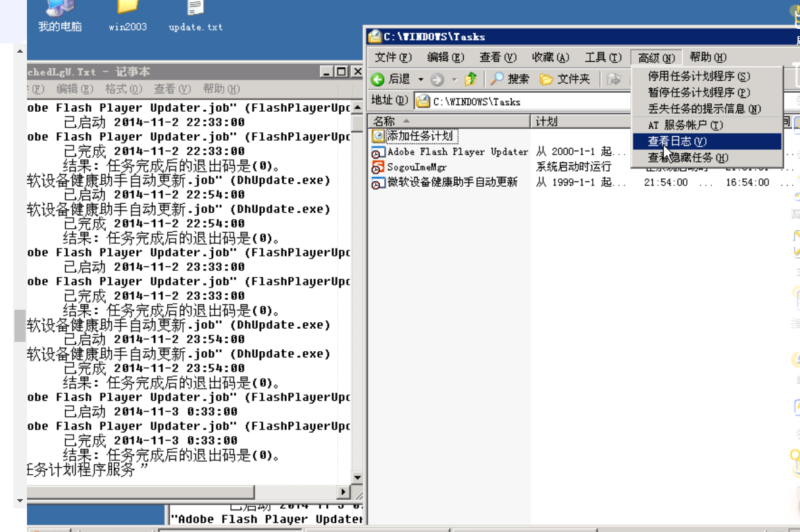800x532 pixels.
Task: Open the 帮助(H) menu in Tasks window
Action: [709, 58]
